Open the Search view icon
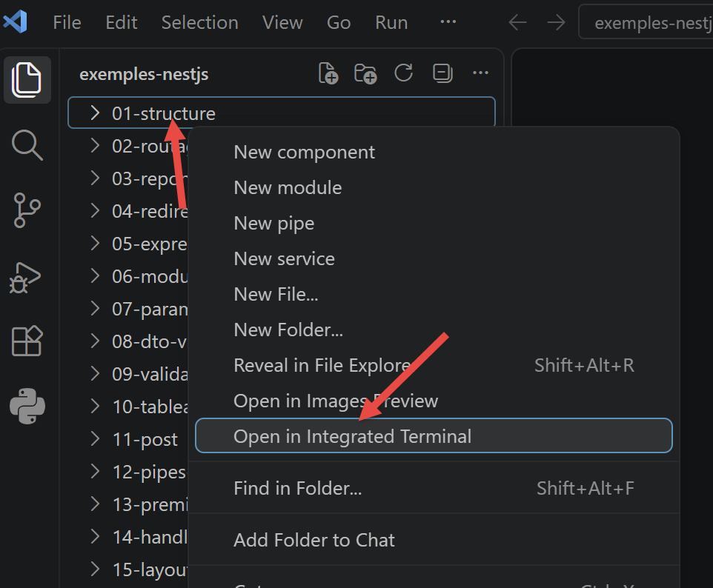The height and width of the screenshot is (588, 713). tap(27, 145)
